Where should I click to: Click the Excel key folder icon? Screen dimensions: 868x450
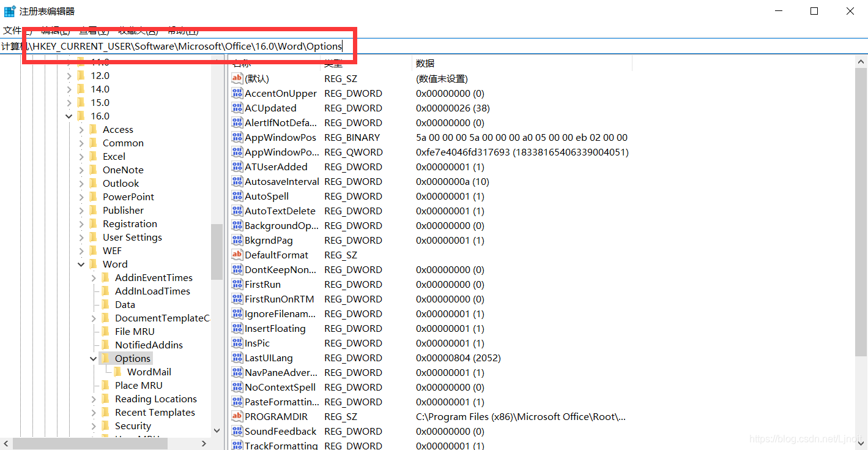(x=93, y=156)
